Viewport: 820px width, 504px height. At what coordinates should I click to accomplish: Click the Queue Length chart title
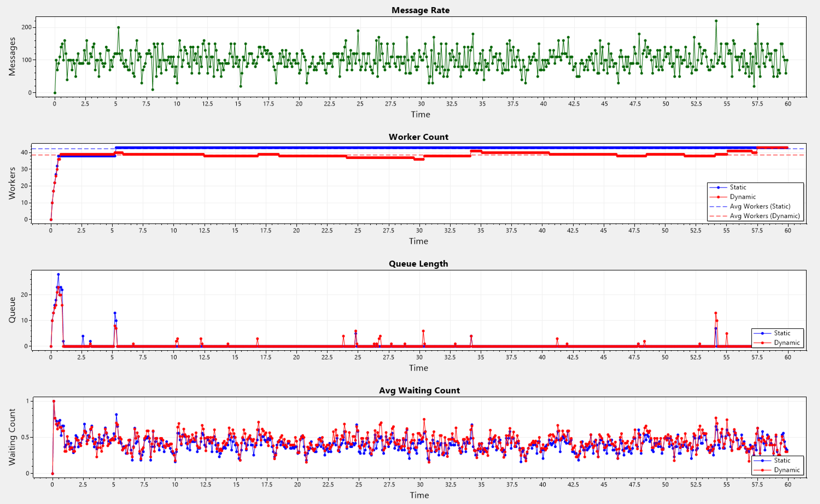tap(418, 264)
